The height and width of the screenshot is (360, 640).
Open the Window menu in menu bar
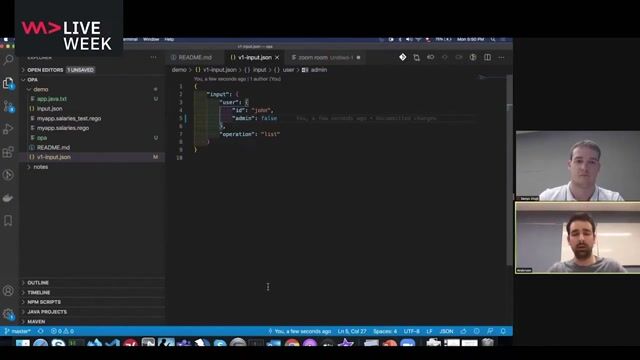click(151, 40)
